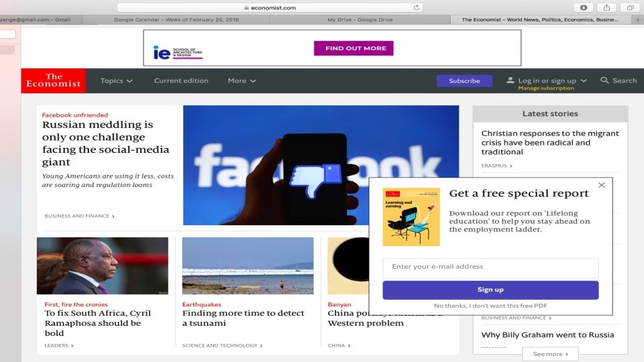
Task: Open Christian responses to the migrant crisis story
Action: point(550,142)
